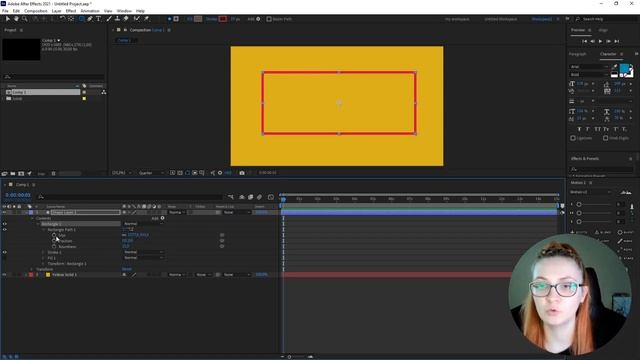Collapse the Contents group
Viewport: 640px width, 360px height.
32,218
